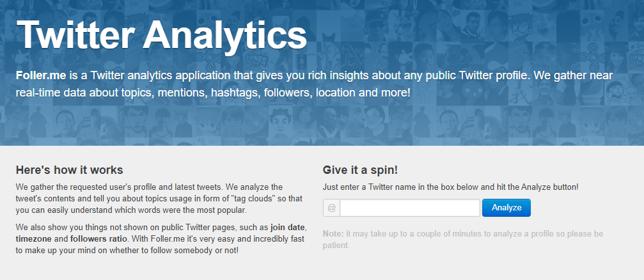The height and width of the screenshot is (280, 644).
Task: Click the "Give it a spin!" heading
Action: [x=360, y=170]
